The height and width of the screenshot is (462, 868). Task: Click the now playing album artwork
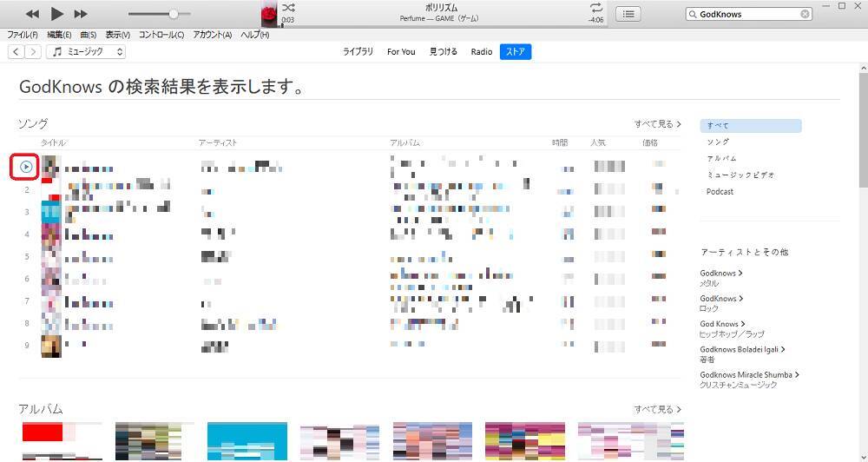269,14
